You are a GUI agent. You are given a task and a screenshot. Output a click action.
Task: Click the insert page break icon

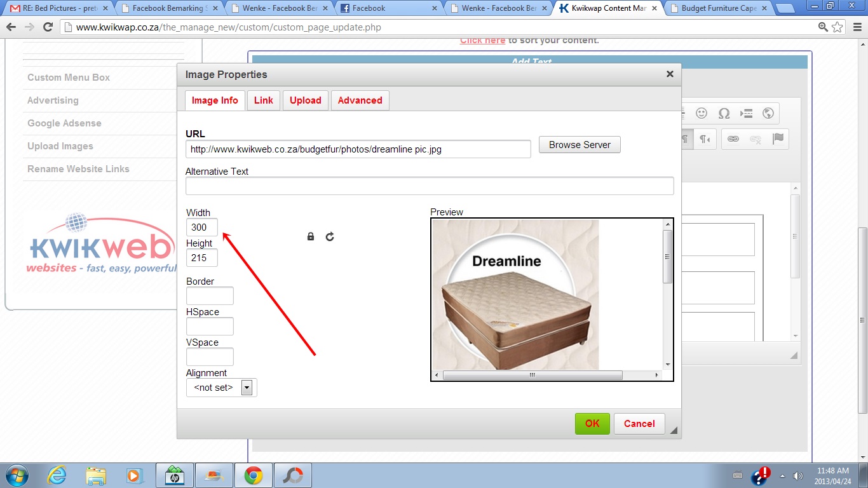tap(746, 113)
